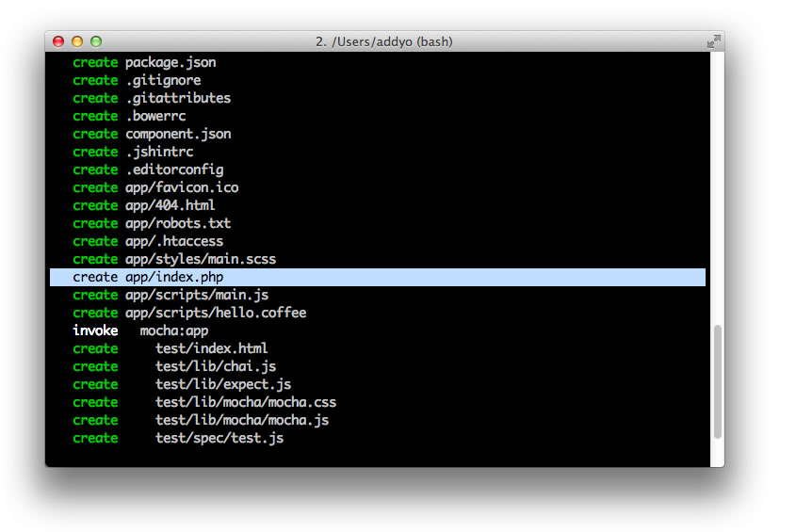Click the component.json filename

[x=178, y=134]
